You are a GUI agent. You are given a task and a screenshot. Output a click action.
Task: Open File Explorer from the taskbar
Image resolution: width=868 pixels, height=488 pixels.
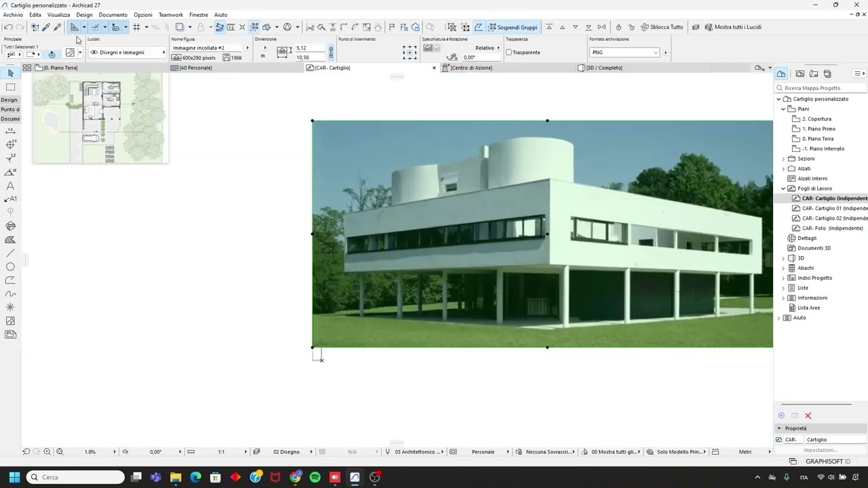(176, 477)
